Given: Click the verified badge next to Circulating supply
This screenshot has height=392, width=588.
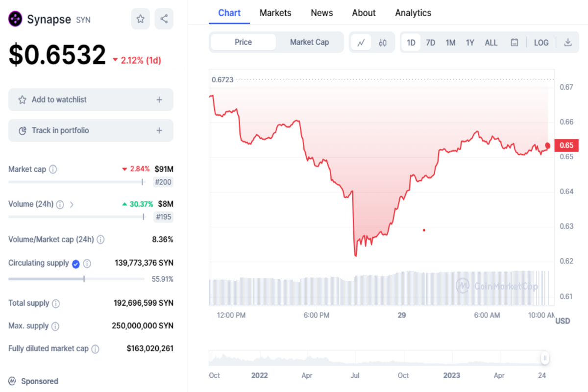Looking at the screenshot, I should [x=76, y=264].
